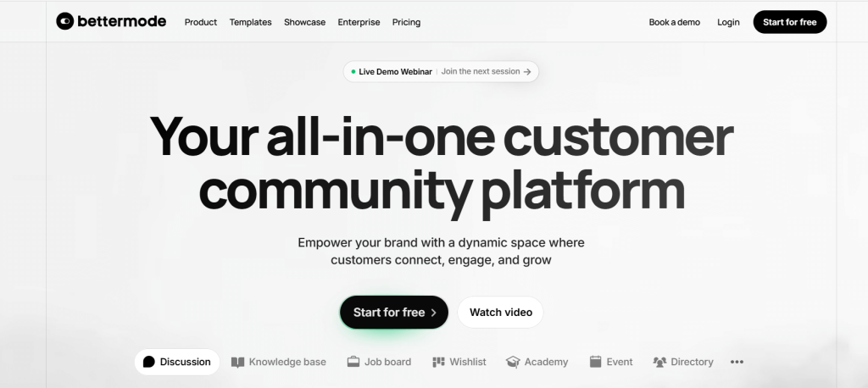Viewport: 868px width, 388px height.
Task: Click Book a demo link
Action: pos(674,22)
